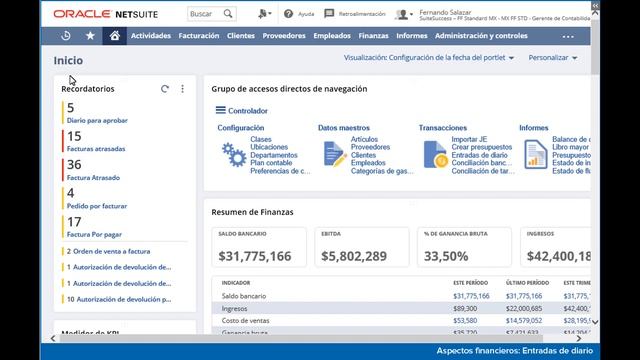Click the Fernando Salazar user name
Screen dimensions: 640x360
(445, 12)
